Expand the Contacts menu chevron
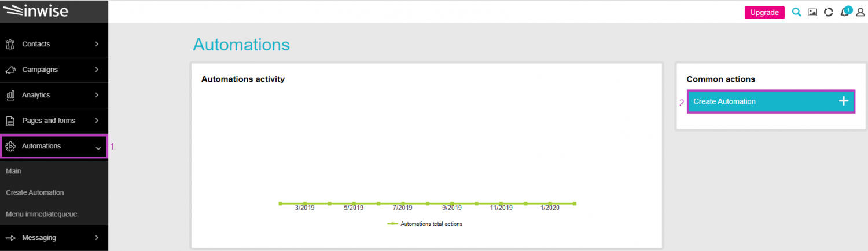 97,44
